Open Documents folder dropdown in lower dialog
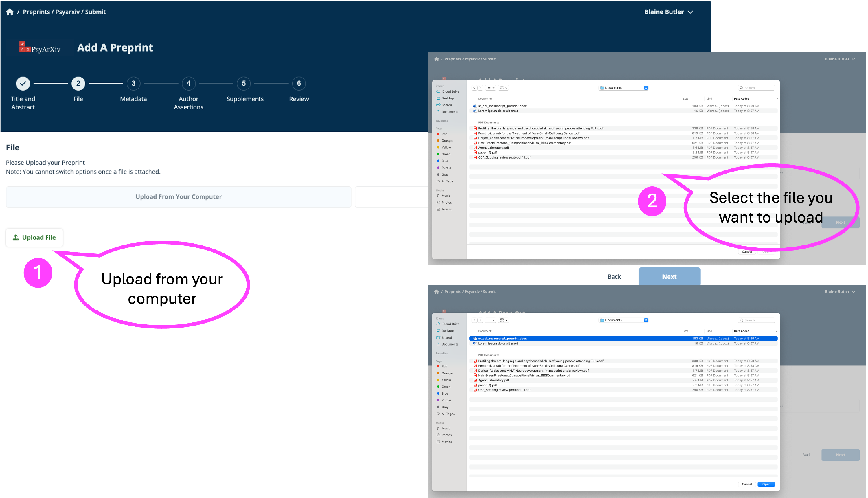The image size is (868, 498). click(x=624, y=320)
